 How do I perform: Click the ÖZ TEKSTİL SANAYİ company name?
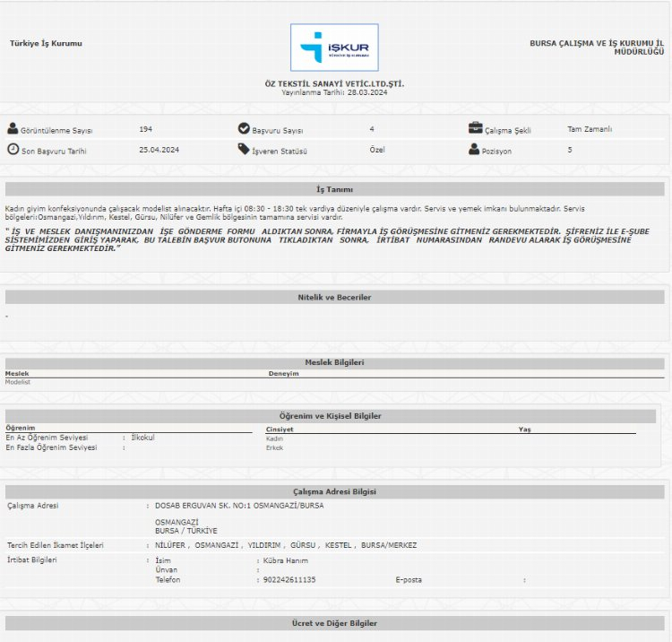pos(334,83)
